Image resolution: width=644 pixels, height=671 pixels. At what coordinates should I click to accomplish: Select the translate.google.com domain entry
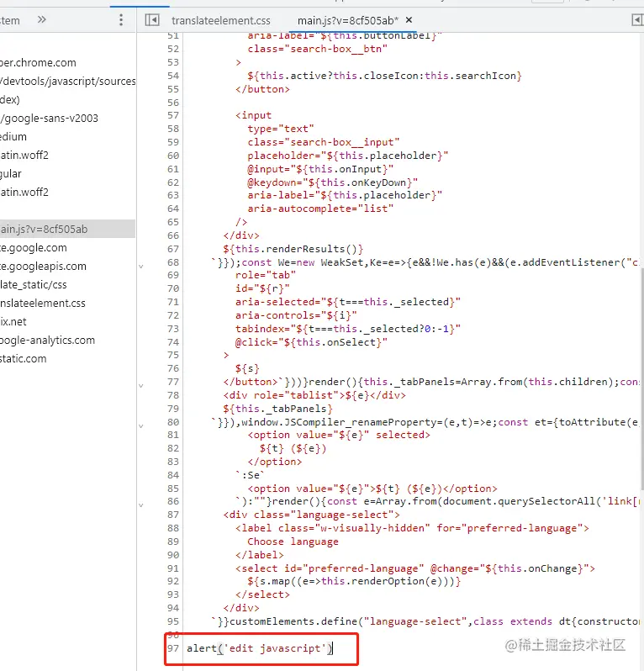pyautogui.click(x=34, y=248)
